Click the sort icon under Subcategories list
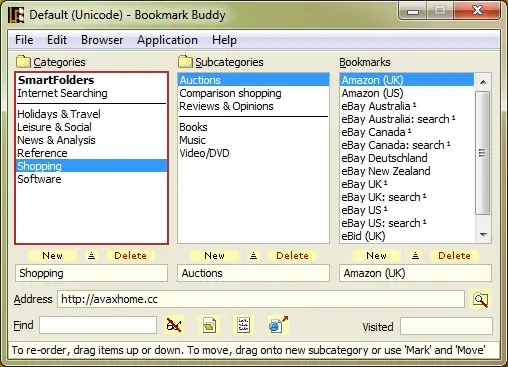This screenshot has height=367, width=508. click(253, 256)
